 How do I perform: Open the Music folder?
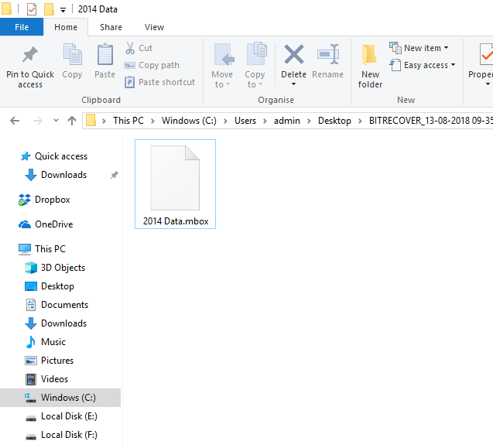[53, 342]
